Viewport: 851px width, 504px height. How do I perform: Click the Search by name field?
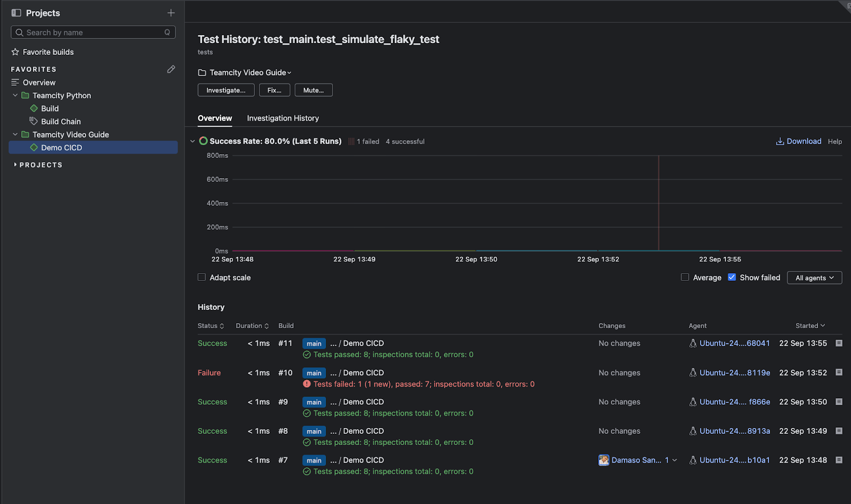pyautogui.click(x=93, y=32)
